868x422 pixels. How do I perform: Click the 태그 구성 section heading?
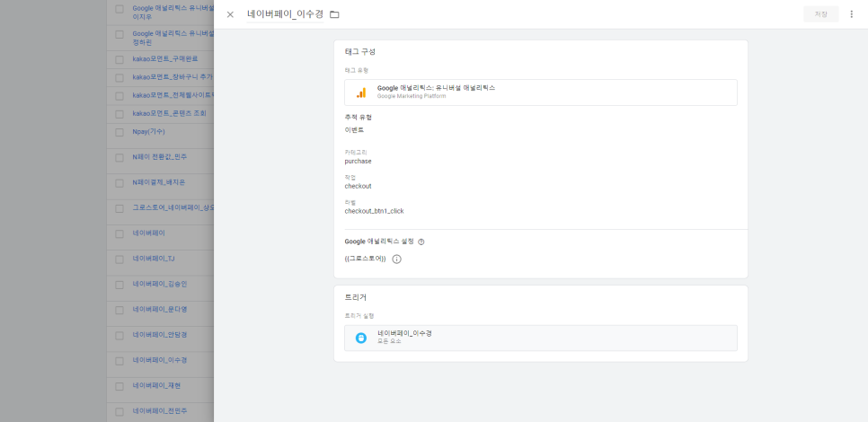coord(359,51)
